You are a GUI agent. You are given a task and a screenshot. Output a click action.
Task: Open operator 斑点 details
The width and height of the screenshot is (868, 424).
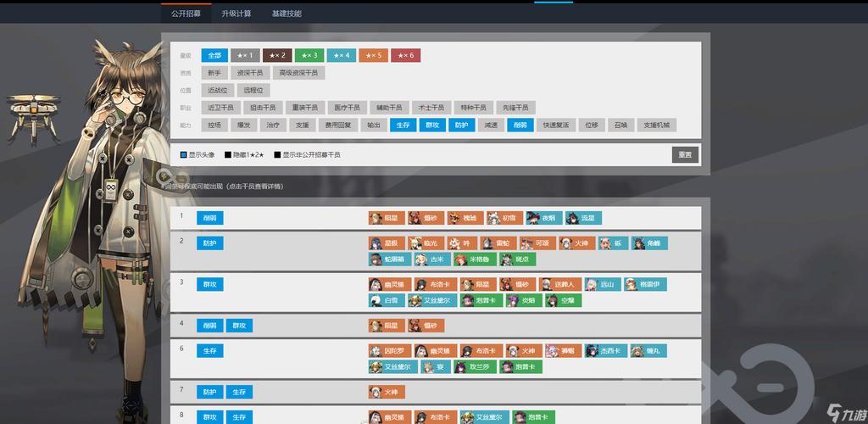click(x=518, y=259)
